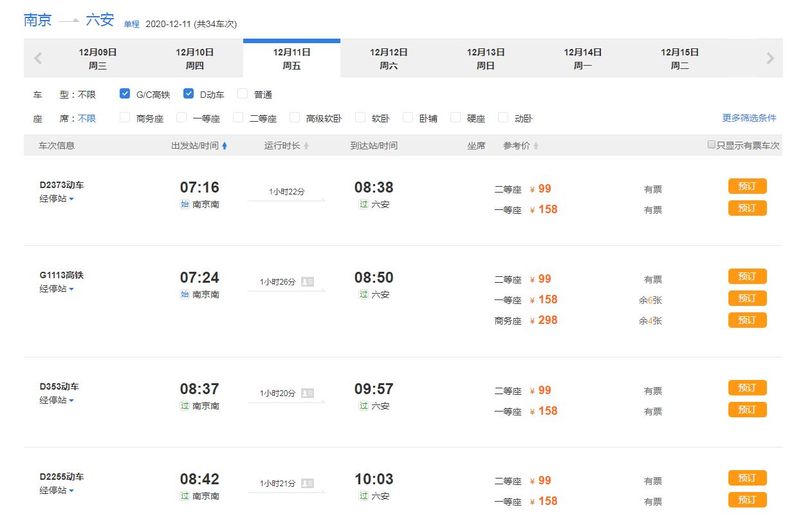The width and height of the screenshot is (812, 521).
Task: Uncheck the D动车 train type checkbox
Action: 189,94
